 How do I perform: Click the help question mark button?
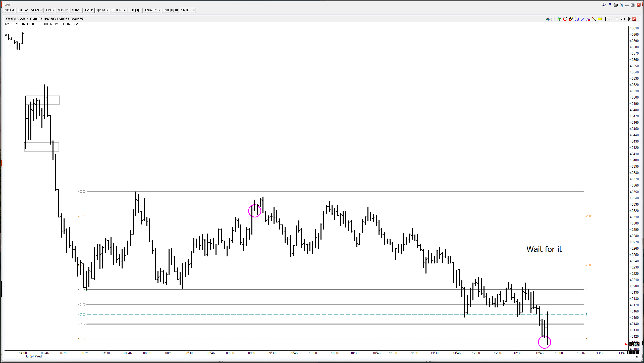click(610, 5)
